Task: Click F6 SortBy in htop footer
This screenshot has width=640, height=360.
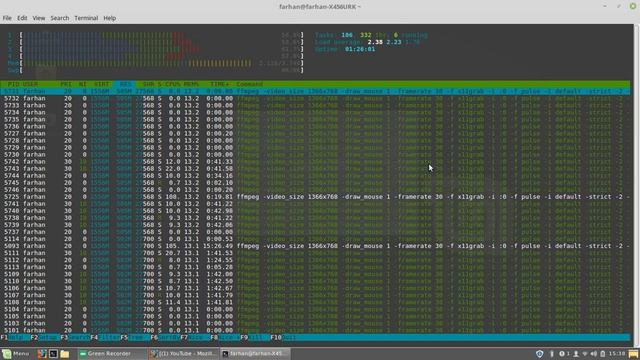Action: click(165, 338)
